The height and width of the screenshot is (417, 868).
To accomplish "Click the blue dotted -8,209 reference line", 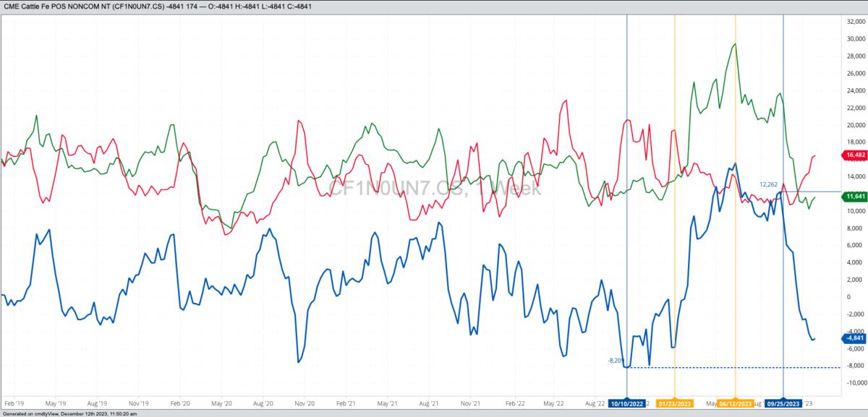I will tap(733, 367).
